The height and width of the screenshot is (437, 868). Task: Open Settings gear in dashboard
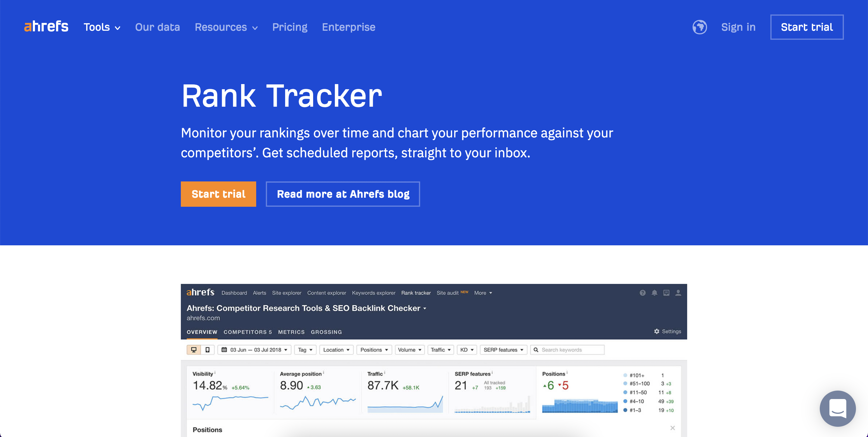[x=667, y=331]
